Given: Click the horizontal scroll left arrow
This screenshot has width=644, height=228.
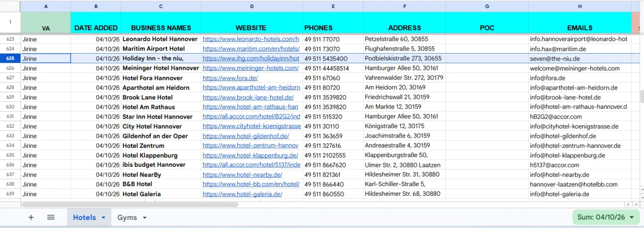Looking at the screenshot, I should coord(629,204).
